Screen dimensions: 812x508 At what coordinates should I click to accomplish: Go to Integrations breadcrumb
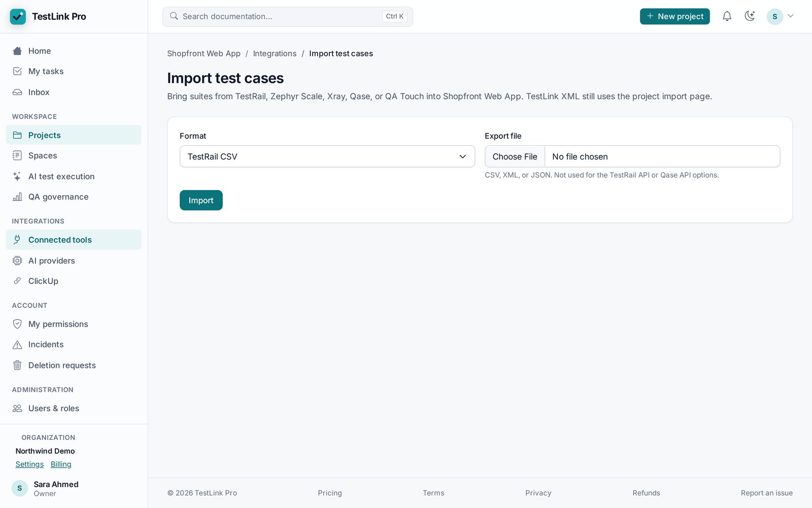275,53
